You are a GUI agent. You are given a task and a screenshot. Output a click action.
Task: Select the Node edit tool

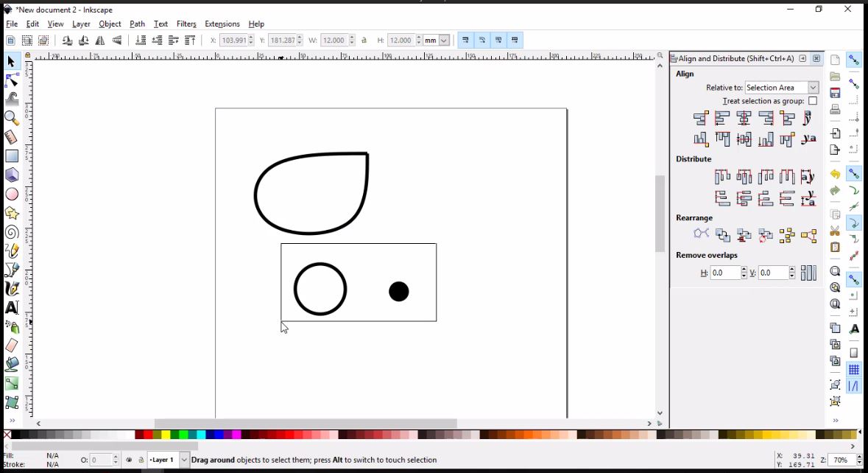[12, 80]
